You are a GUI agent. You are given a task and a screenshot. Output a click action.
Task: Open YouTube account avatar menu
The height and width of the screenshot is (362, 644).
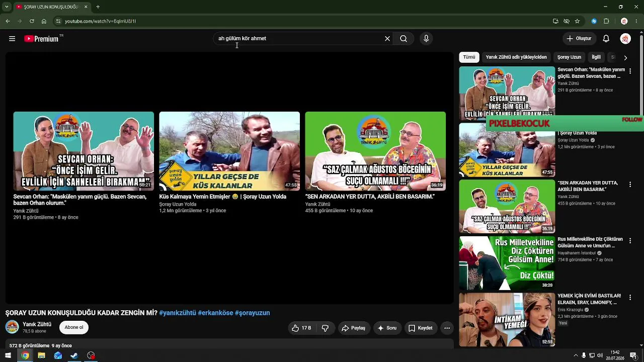(625, 39)
